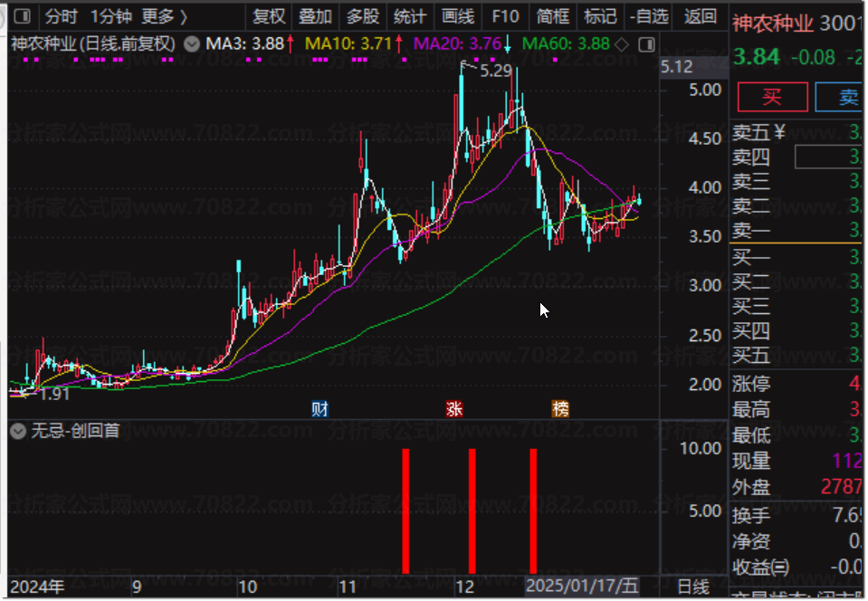Click the 5.12 price axis cursor value
Screen dimensions: 868x601
676,67
